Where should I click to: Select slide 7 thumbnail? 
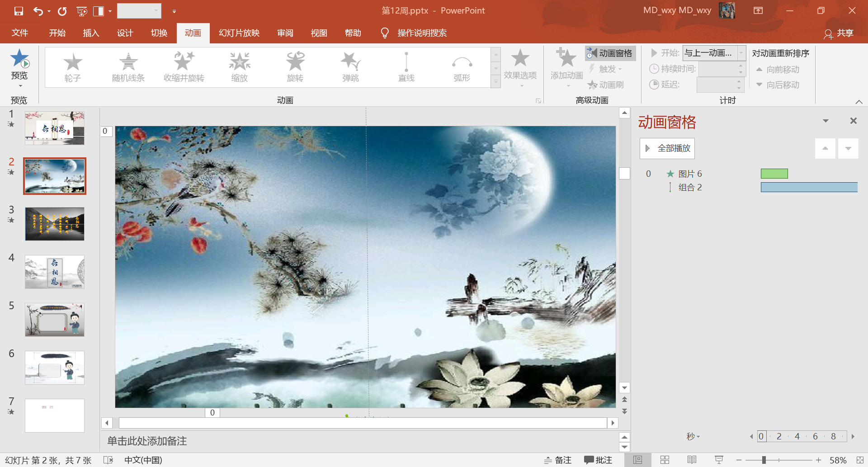(x=55, y=415)
